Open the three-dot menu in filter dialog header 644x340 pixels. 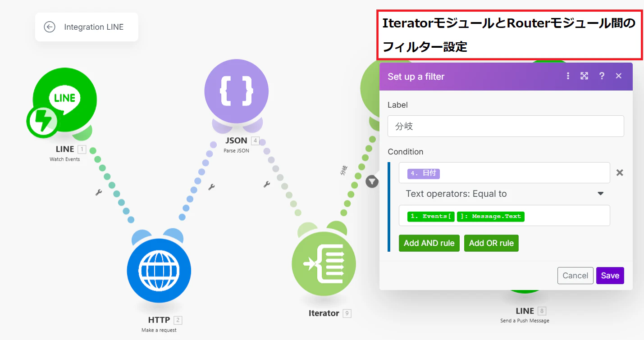(x=568, y=76)
